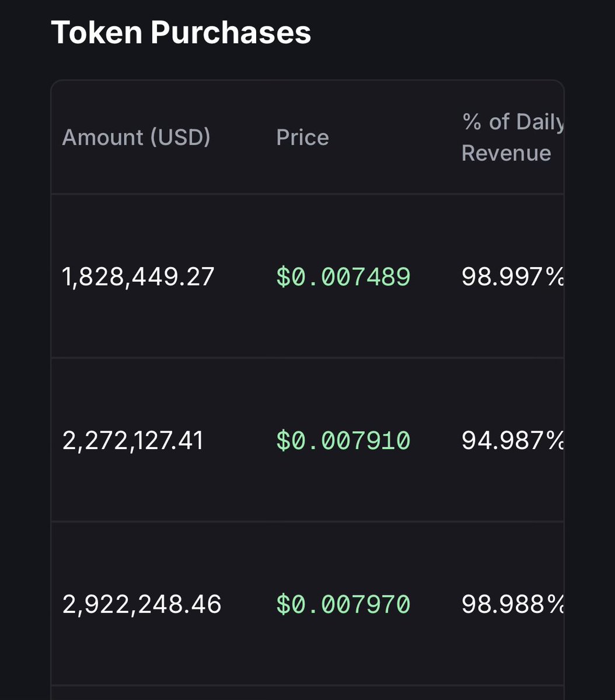Click the 98.997% revenue value

tap(512, 276)
